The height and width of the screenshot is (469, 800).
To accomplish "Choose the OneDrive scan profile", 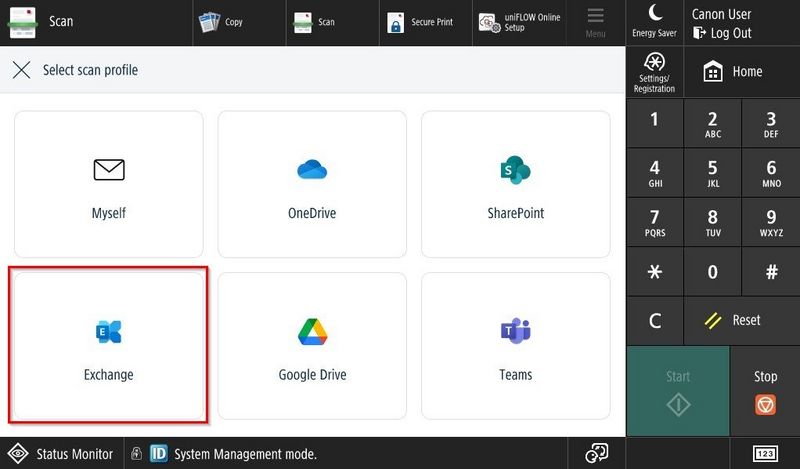I will pos(312,184).
